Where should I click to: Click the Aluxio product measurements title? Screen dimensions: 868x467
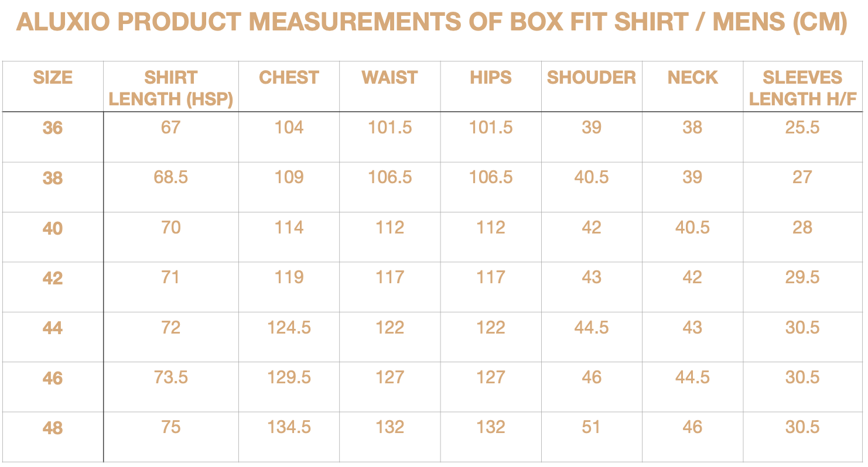tap(432, 23)
